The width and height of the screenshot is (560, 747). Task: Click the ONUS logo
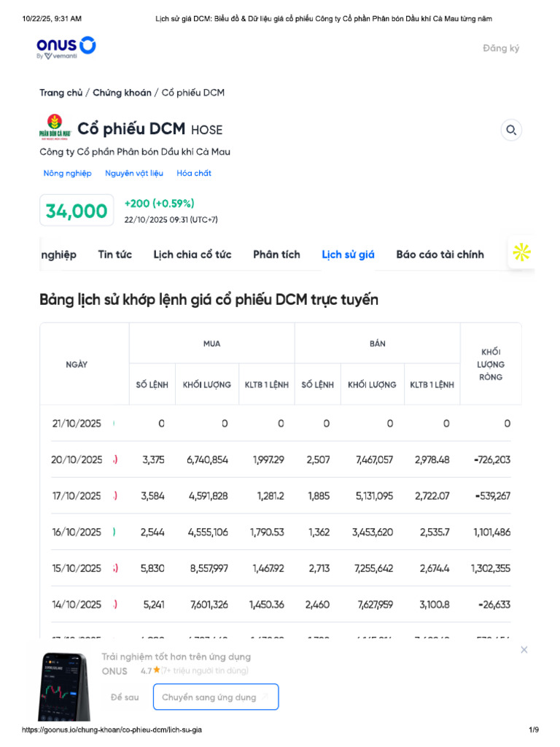point(66,47)
